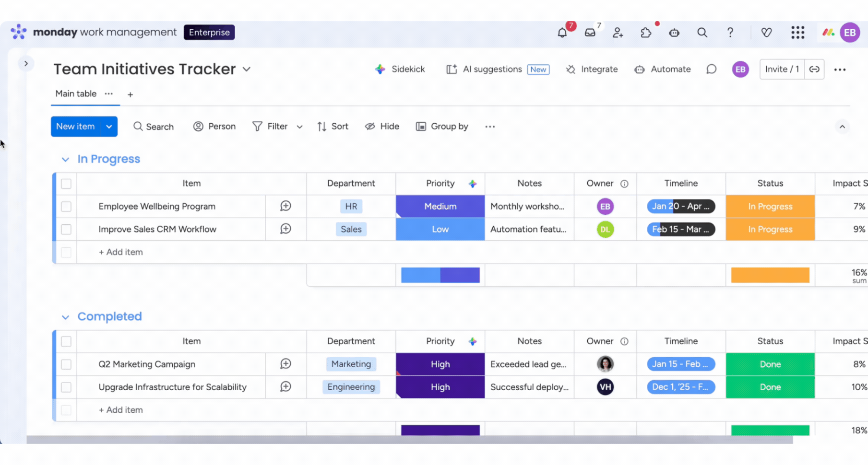Select the Improve Sales CRM Workflow checkbox
Screen dimensions: 868x465
pyautogui.click(x=66, y=230)
